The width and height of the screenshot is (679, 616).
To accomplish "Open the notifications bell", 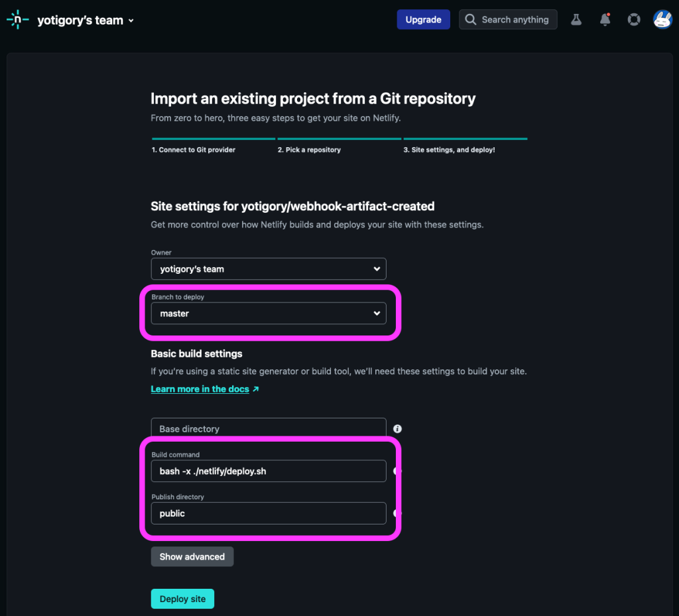I will (x=605, y=19).
